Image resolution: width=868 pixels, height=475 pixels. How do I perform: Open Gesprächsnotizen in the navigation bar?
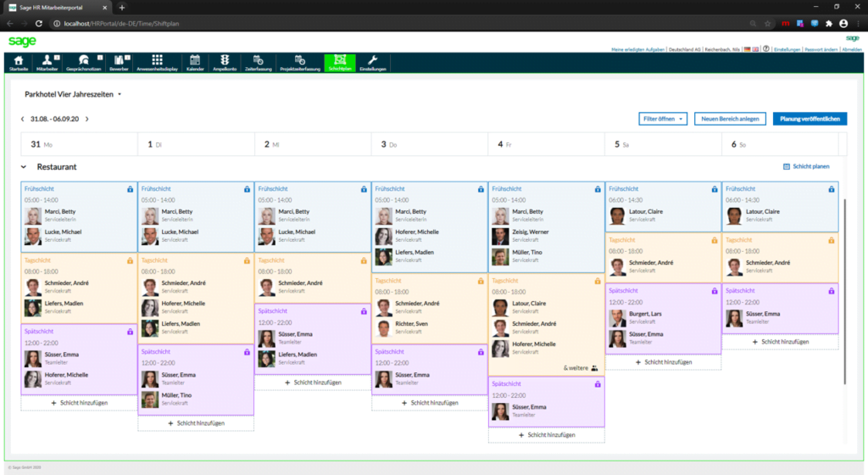84,63
